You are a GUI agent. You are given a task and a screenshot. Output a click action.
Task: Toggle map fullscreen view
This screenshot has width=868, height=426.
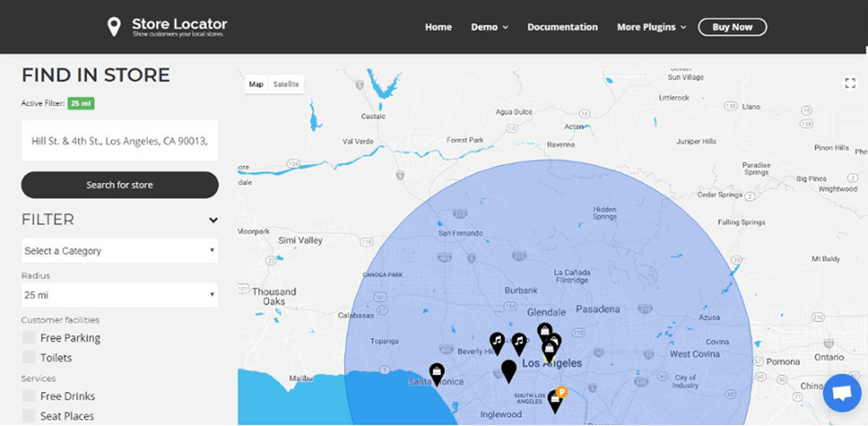[x=849, y=84]
